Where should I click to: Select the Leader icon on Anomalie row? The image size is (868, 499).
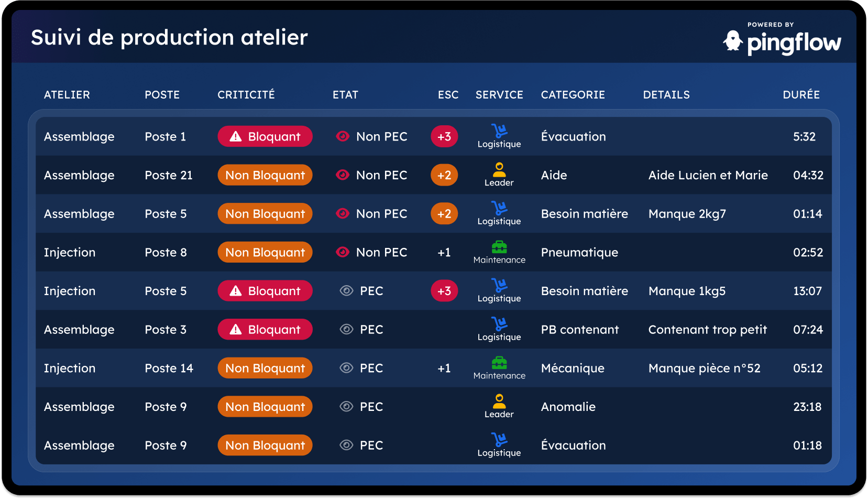click(x=499, y=401)
